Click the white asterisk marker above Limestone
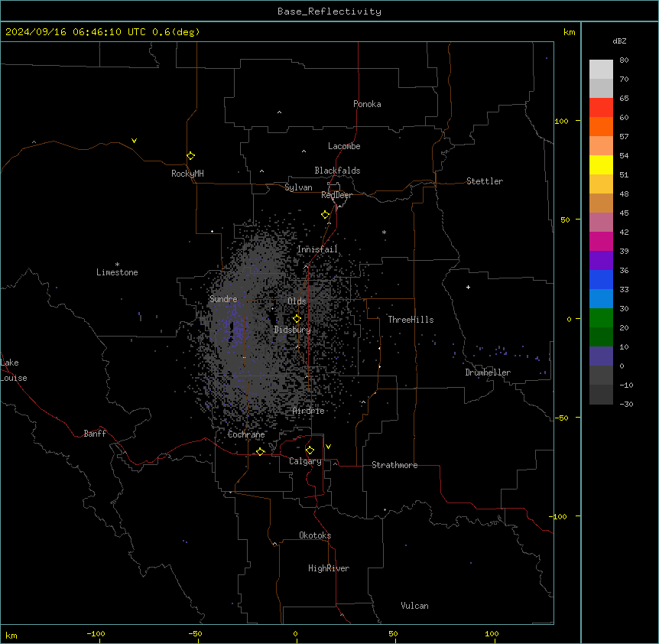Viewport: 659px width, 644px height. click(x=117, y=265)
